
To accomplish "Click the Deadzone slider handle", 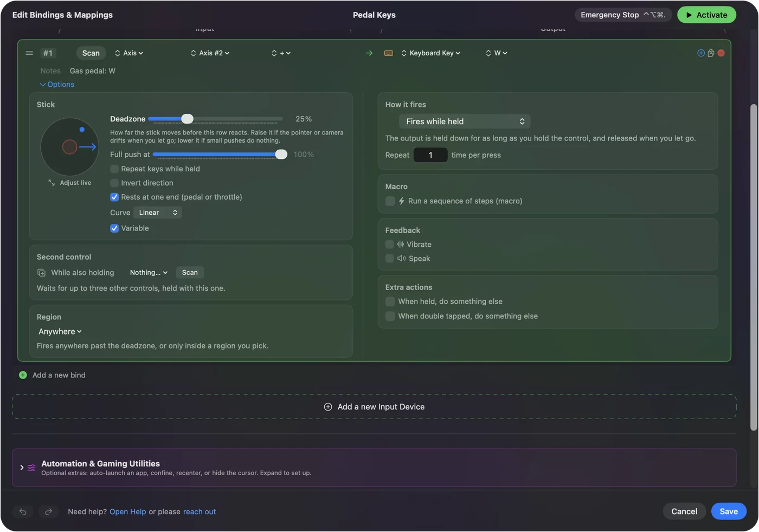I will coord(187,119).
